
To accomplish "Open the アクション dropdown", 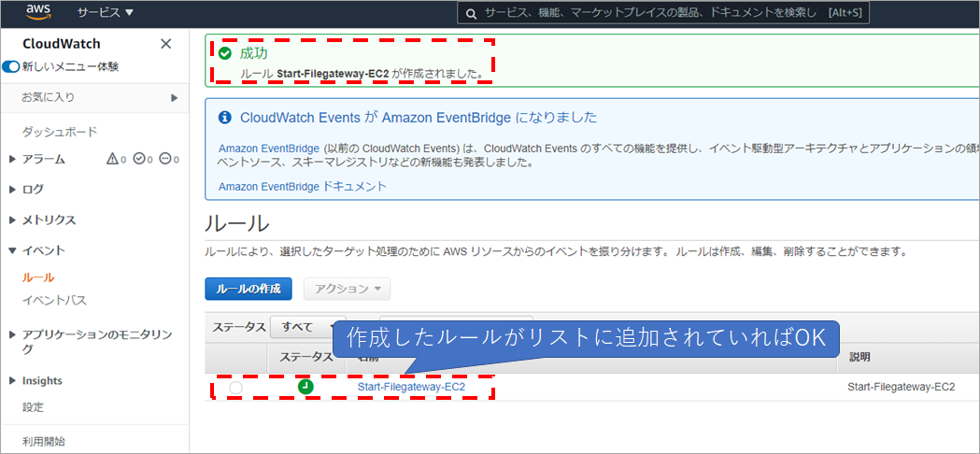I will pyautogui.click(x=347, y=289).
